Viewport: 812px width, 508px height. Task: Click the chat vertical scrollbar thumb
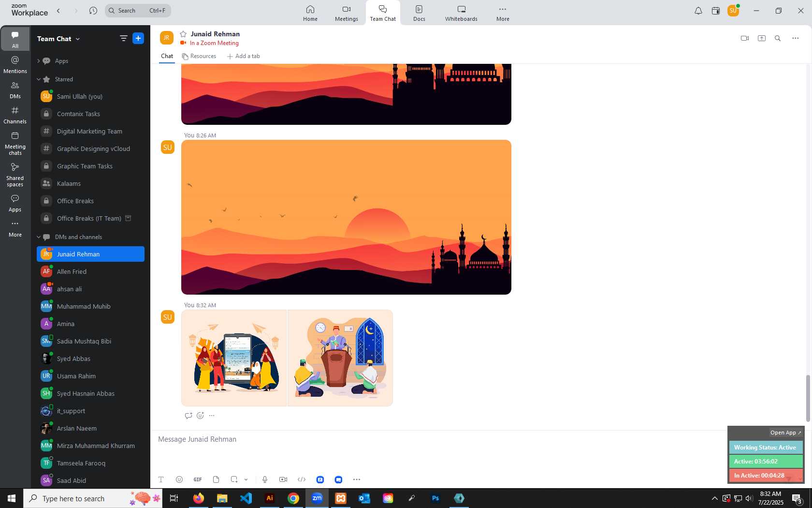point(808,398)
